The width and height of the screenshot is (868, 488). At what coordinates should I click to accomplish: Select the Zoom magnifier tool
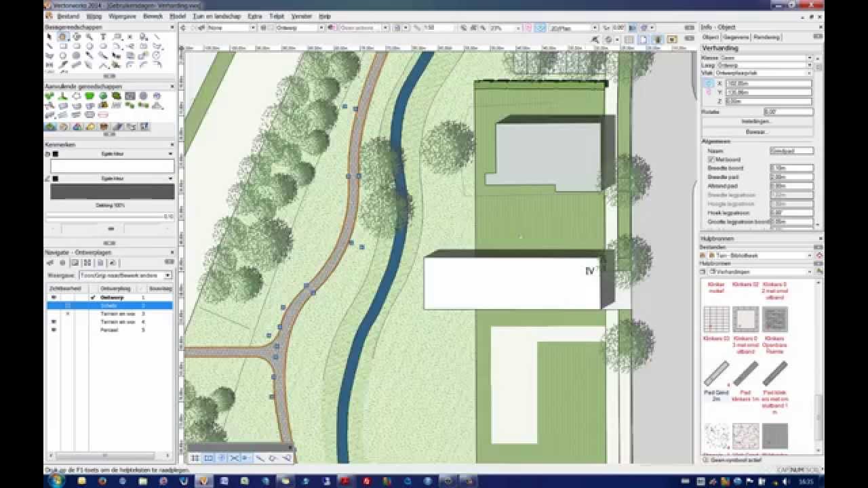tap(90, 37)
